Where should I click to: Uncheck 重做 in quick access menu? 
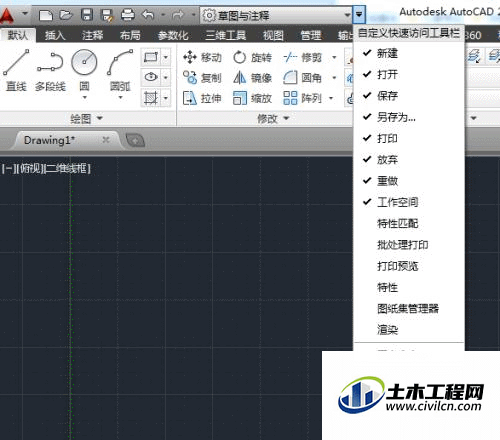pos(409,181)
